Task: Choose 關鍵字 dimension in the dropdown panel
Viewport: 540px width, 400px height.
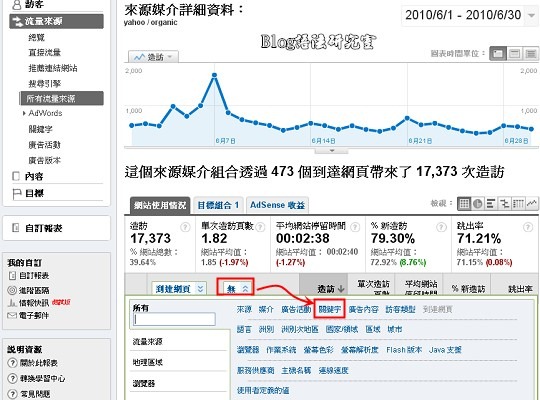Action: [330, 309]
